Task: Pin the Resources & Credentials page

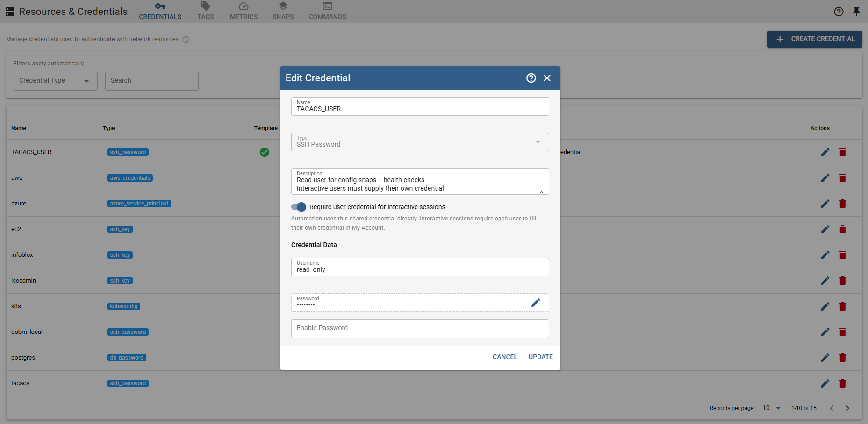Action: (x=856, y=12)
